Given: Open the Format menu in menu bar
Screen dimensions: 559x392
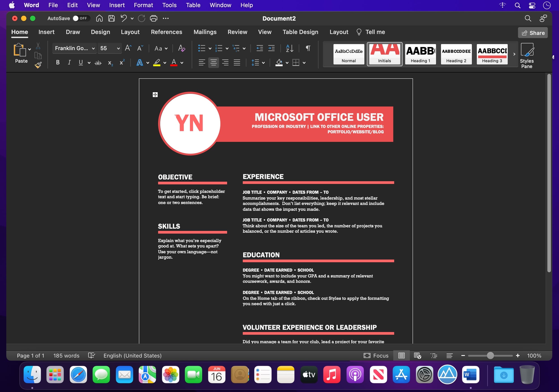Looking at the screenshot, I should pos(143,5).
